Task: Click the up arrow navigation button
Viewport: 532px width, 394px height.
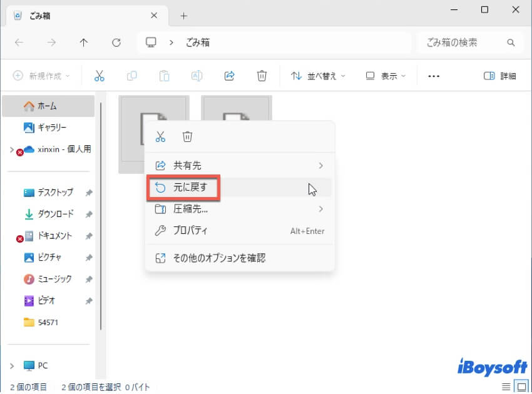Action: click(x=84, y=43)
